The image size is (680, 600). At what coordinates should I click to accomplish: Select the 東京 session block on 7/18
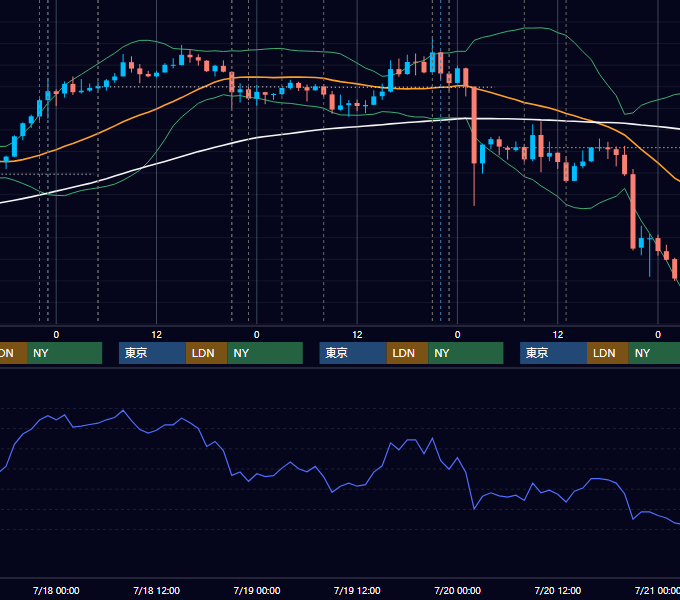coord(152,353)
